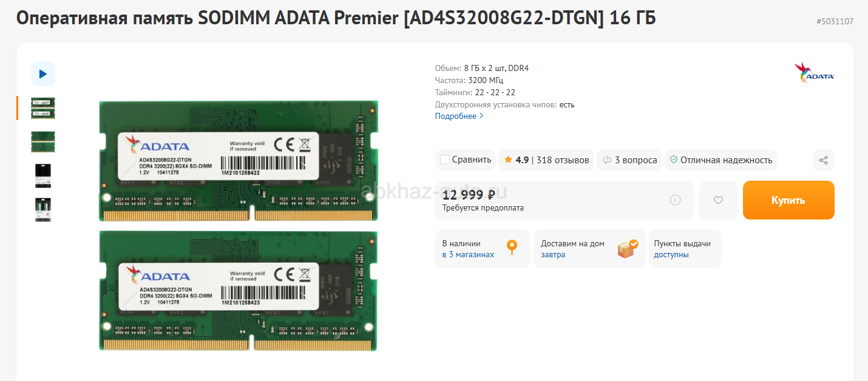
Task: Click the "завтра" home delivery link
Action: coord(553,255)
